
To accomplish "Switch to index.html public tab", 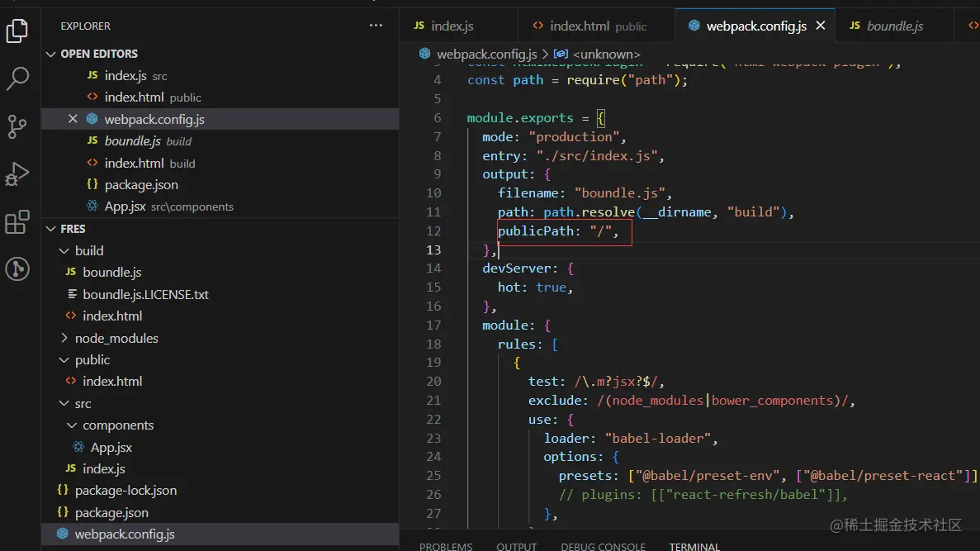I will point(596,26).
